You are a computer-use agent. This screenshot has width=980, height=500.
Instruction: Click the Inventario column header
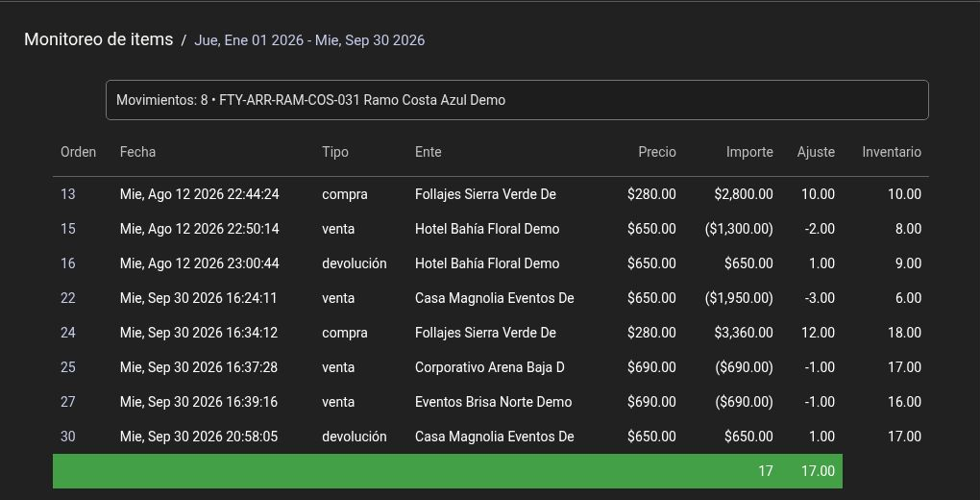(x=892, y=152)
